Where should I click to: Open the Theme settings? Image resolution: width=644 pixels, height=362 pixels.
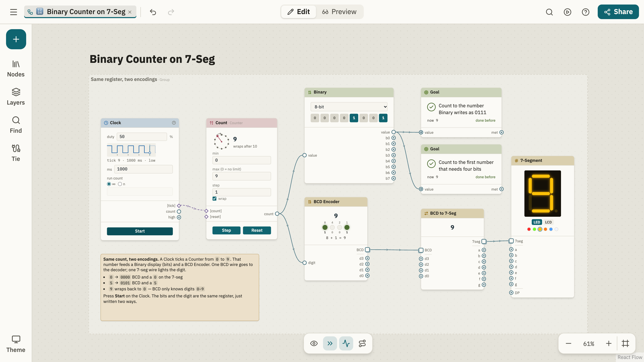tap(16, 344)
